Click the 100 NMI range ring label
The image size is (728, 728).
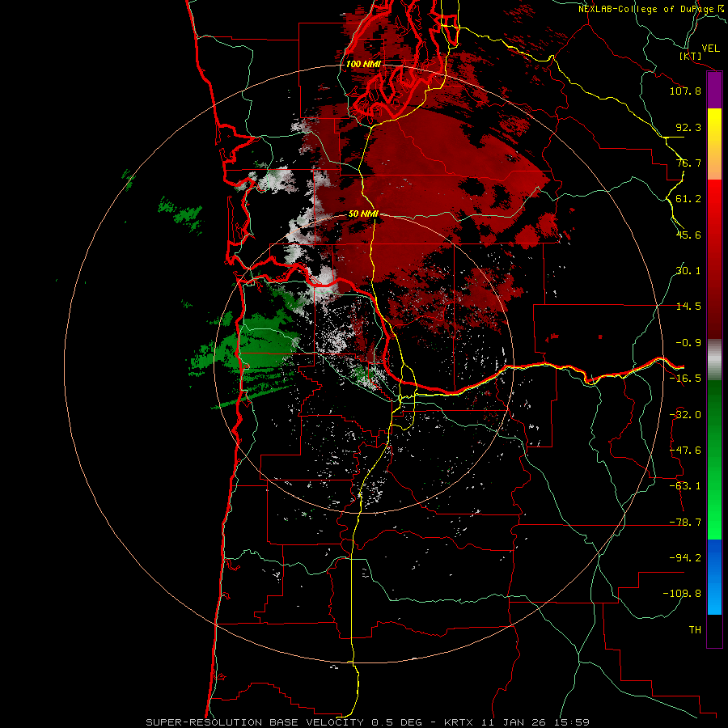[x=362, y=64]
